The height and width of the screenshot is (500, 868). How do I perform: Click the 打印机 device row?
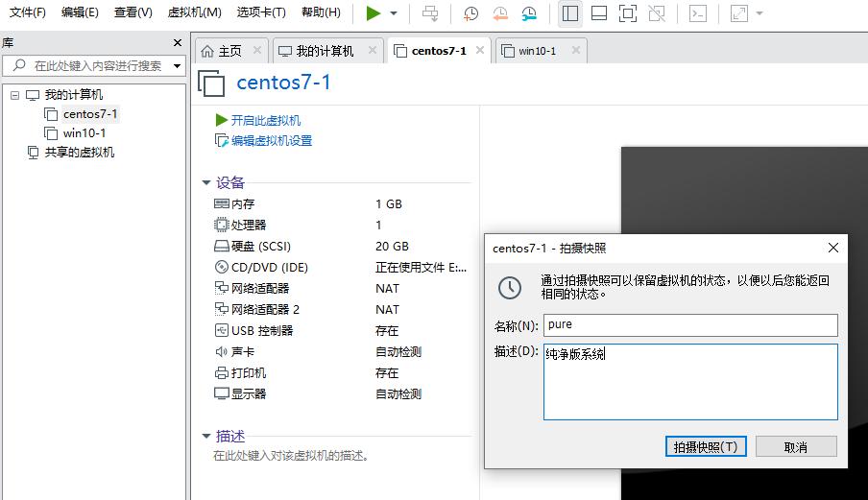341,372
